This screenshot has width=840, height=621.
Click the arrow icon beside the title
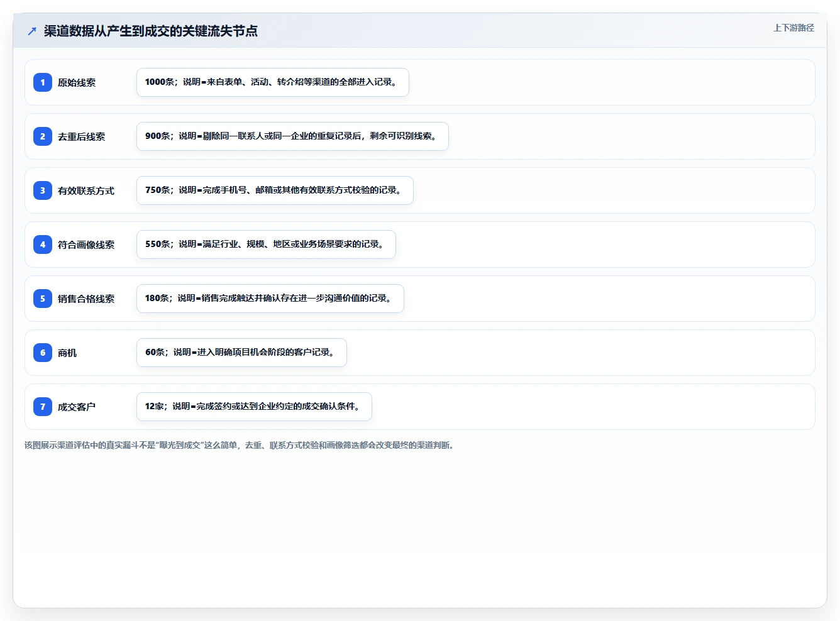[32, 31]
